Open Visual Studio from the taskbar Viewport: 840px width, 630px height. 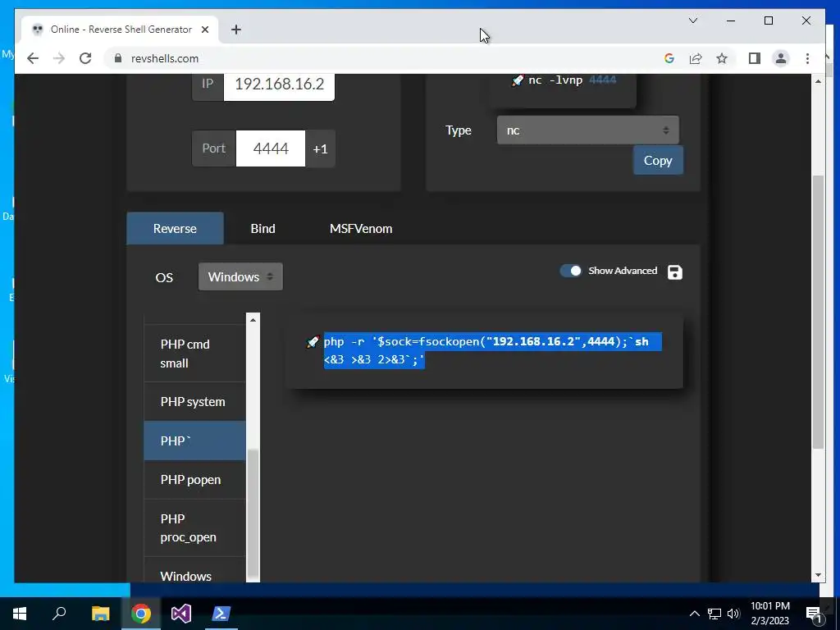(181, 614)
